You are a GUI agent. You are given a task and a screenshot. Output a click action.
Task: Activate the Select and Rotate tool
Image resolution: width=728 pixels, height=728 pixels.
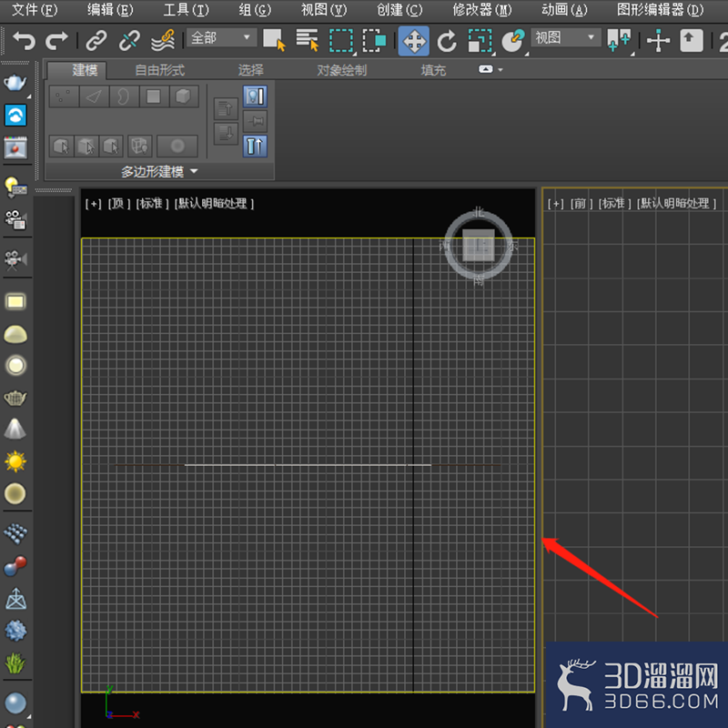coord(447,41)
